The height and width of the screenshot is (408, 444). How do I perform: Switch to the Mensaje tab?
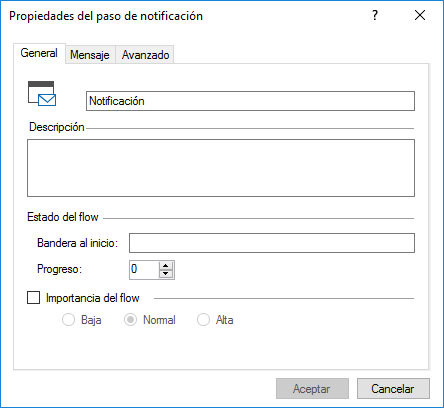(x=90, y=55)
